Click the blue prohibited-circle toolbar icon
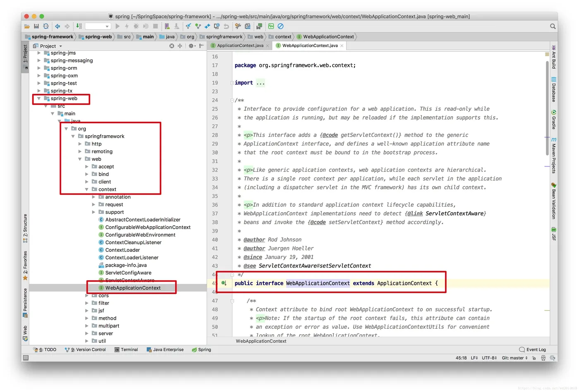This screenshot has height=392, width=579. (x=280, y=26)
